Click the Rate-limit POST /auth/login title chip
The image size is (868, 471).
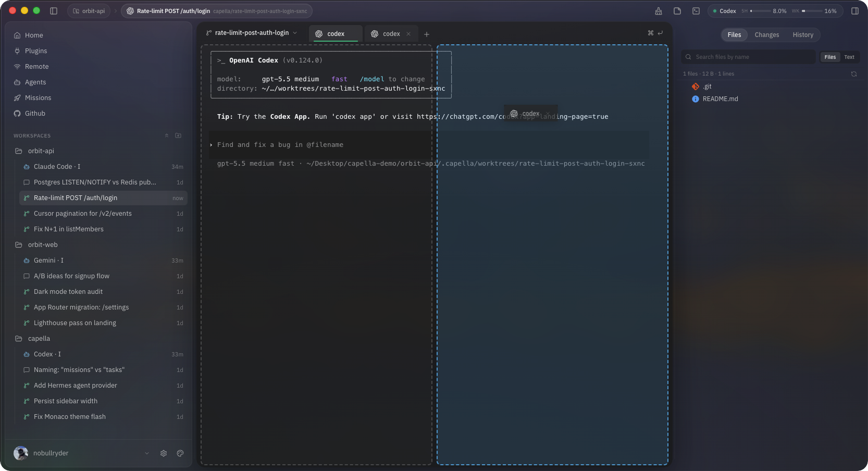coord(217,11)
